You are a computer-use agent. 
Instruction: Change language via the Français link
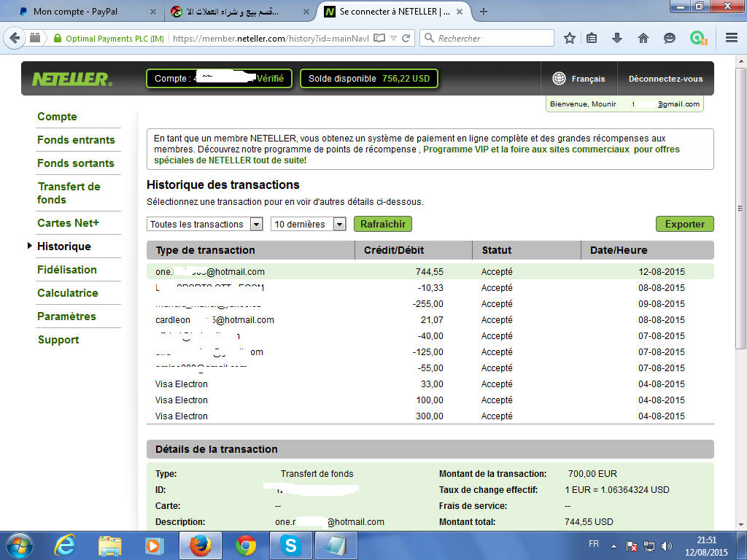pyautogui.click(x=589, y=79)
